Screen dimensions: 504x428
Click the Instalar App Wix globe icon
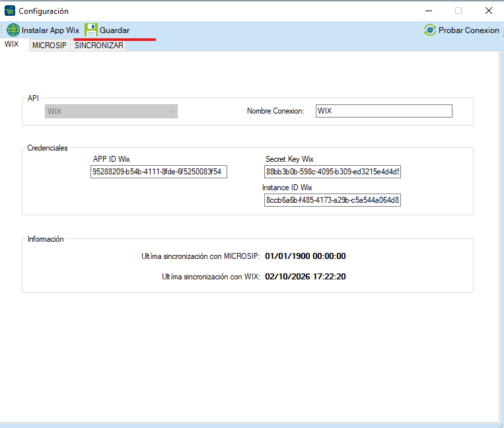click(x=13, y=30)
